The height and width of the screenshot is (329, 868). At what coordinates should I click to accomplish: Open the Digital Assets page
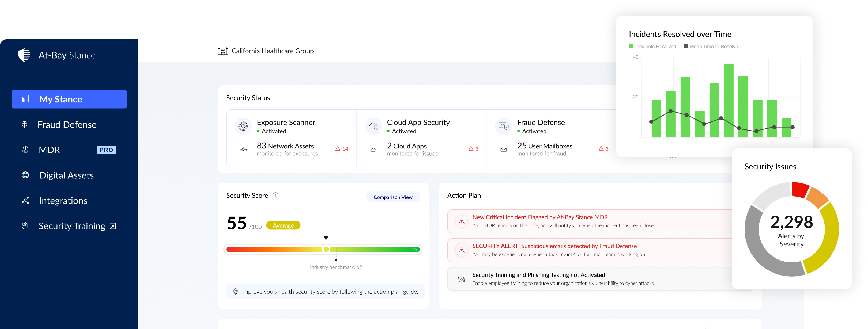point(66,175)
